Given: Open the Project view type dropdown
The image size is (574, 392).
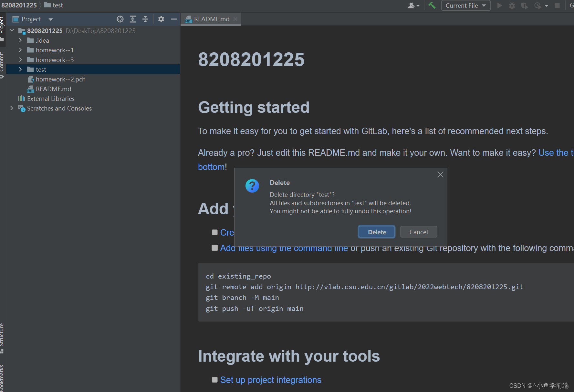Looking at the screenshot, I should pos(51,19).
